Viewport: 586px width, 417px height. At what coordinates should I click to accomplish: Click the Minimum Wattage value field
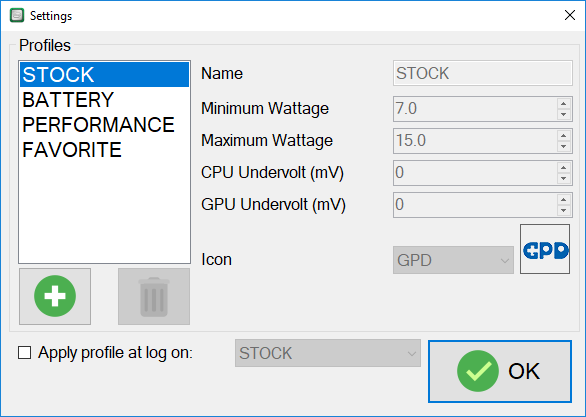click(x=475, y=109)
